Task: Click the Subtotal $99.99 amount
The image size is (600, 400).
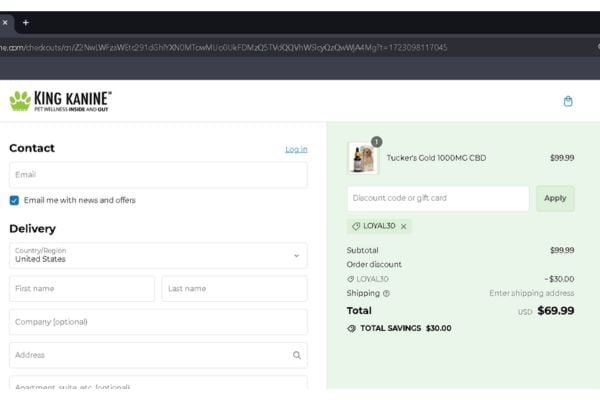Action: 562,250
